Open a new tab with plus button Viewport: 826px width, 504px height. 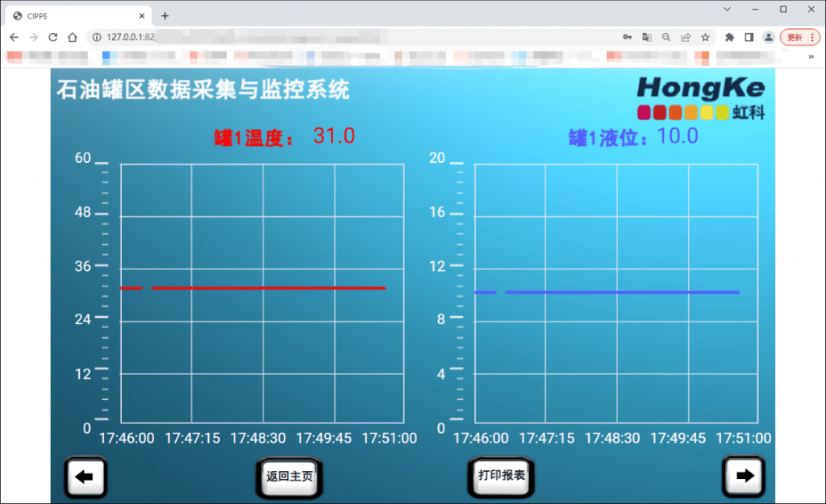[165, 15]
